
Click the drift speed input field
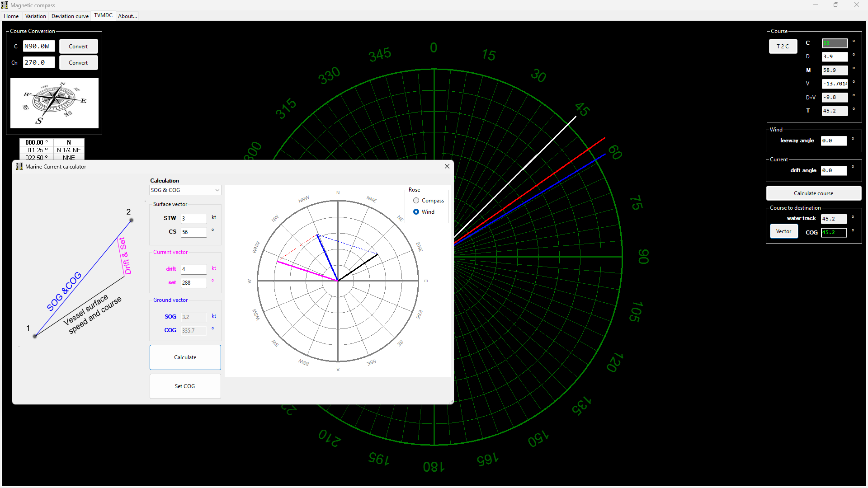coord(193,269)
